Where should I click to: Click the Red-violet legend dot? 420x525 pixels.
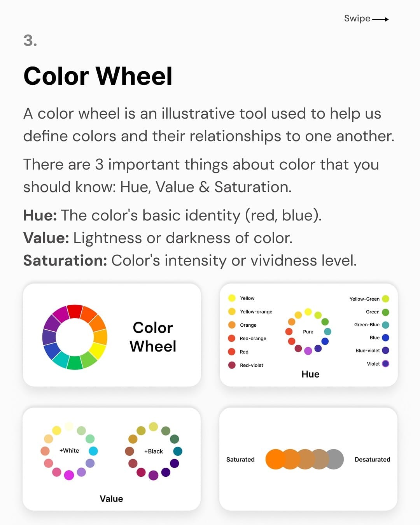point(232,365)
